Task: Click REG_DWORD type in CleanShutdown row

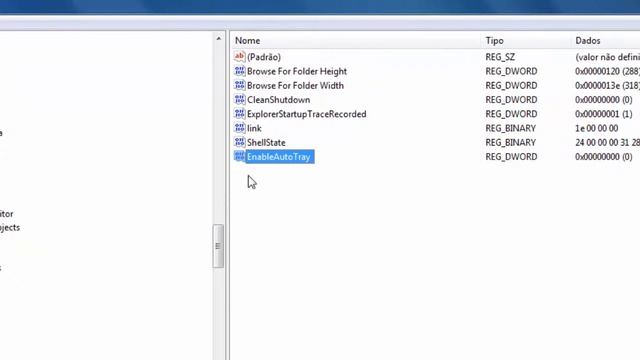Action: pos(511,100)
